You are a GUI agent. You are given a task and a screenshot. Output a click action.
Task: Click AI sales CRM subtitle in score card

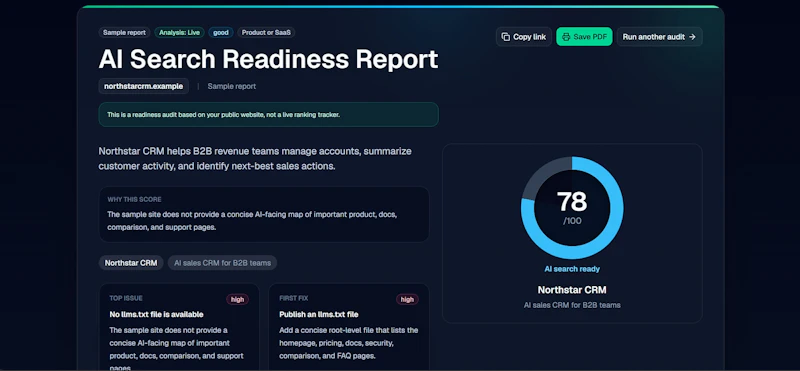[572, 305]
